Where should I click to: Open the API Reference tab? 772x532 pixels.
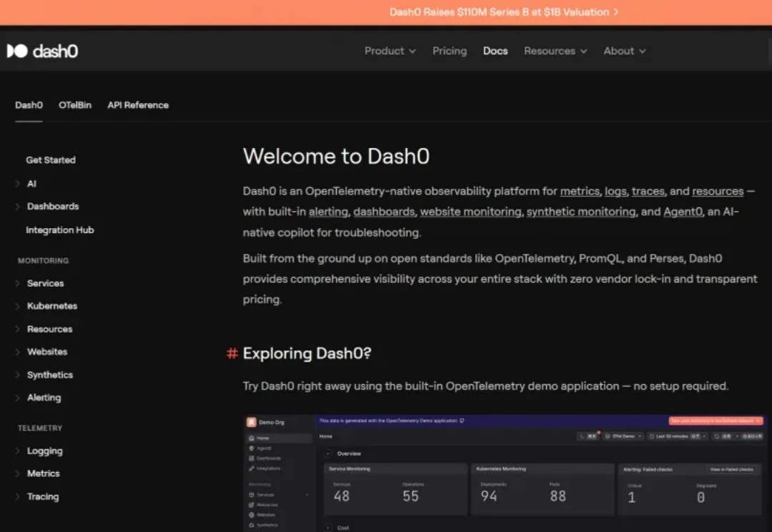[x=137, y=104]
